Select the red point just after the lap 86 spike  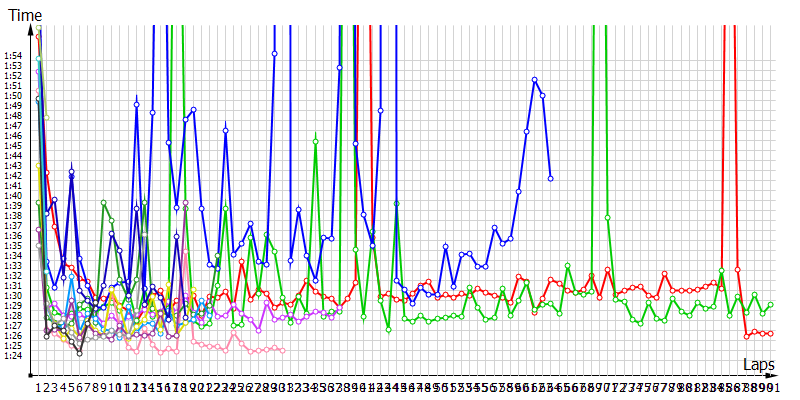(738, 270)
